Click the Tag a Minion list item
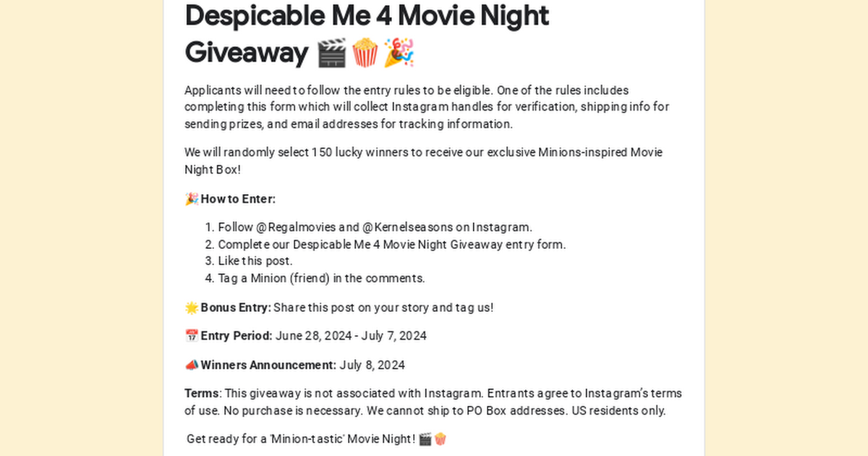The height and width of the screenshot is (456, 868). 322,278
